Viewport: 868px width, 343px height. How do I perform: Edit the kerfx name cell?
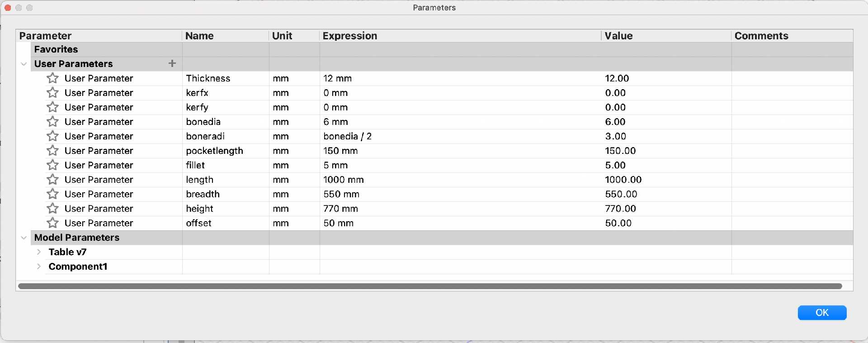[226, 93]
